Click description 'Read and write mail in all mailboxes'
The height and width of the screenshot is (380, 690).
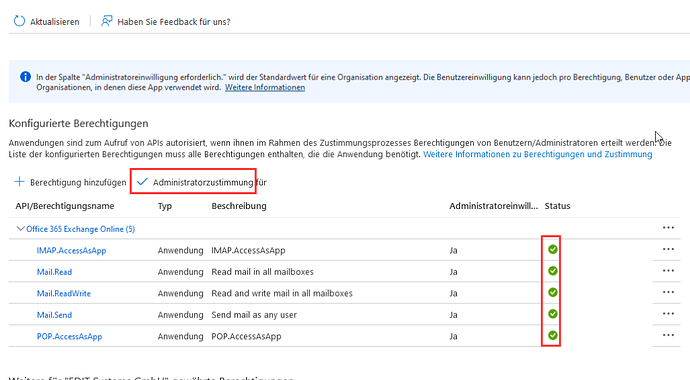coord(282,294)
